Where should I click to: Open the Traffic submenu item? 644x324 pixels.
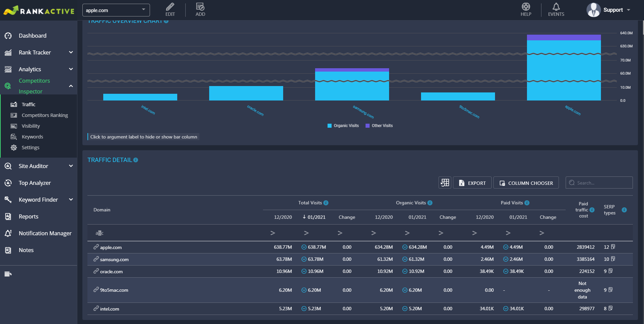coord(29,105)
